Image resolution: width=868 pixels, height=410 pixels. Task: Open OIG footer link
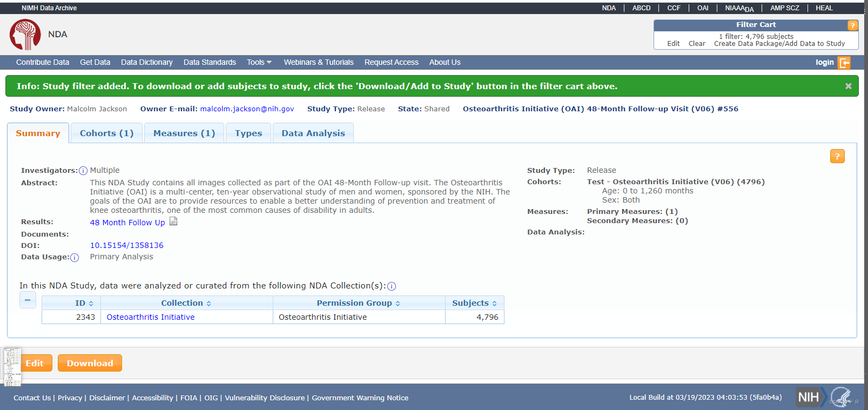211,398
